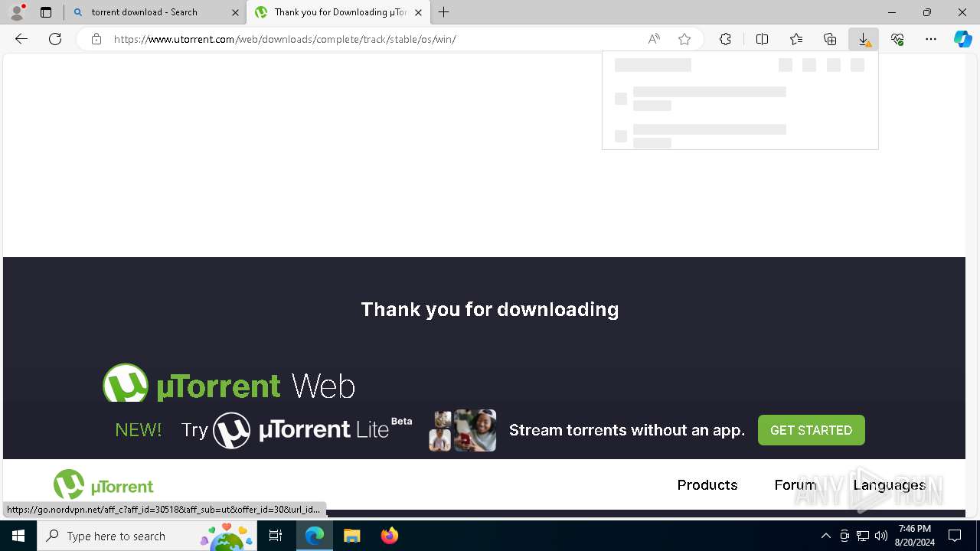Image resolution: width=980 pixels, height=551 pixels.
Task: Add this page to favorites
Action: (x=684, y=39)
